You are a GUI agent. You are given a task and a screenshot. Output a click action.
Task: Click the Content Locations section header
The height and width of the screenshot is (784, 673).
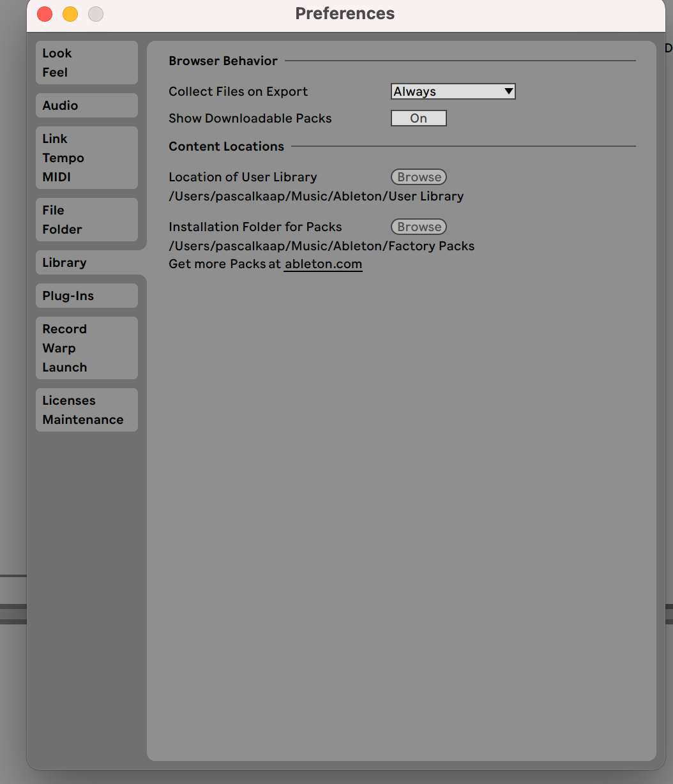226,146
